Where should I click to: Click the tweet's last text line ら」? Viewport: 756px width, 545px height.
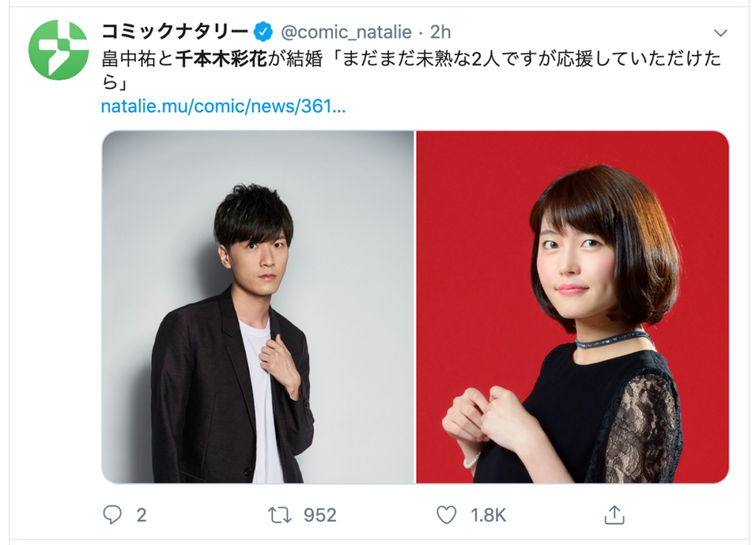click(114, 83)
